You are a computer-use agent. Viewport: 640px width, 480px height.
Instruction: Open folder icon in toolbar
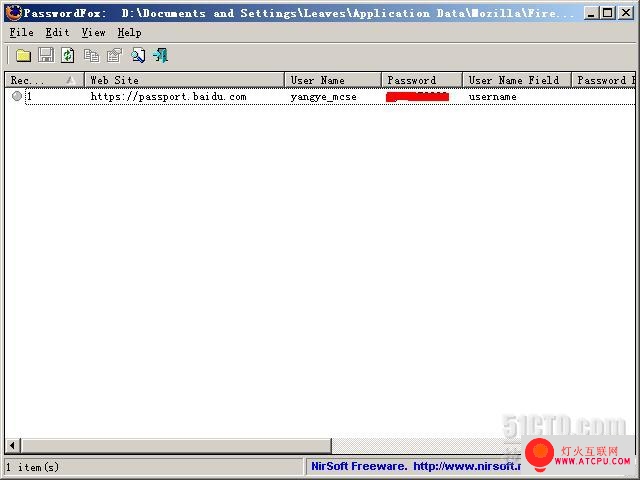[x=23, y=55]
